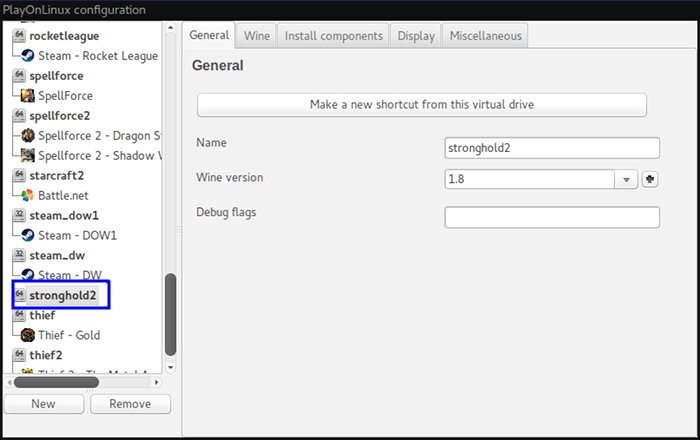Click the starcraft2 64-bit drive icon
Viewport: 700px width, 440px height.
pyautogui.click(x=19, y=175)
